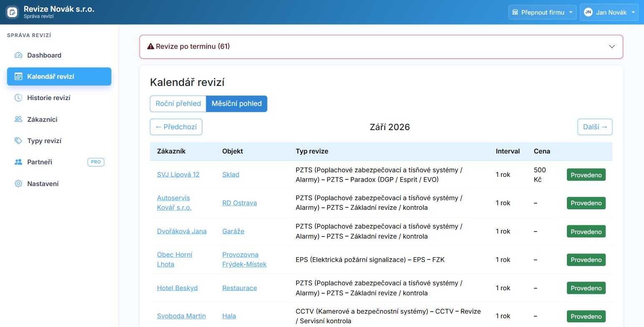Open the Garáže object link
This screenshot has height=327, width=644.
(233, 231)
